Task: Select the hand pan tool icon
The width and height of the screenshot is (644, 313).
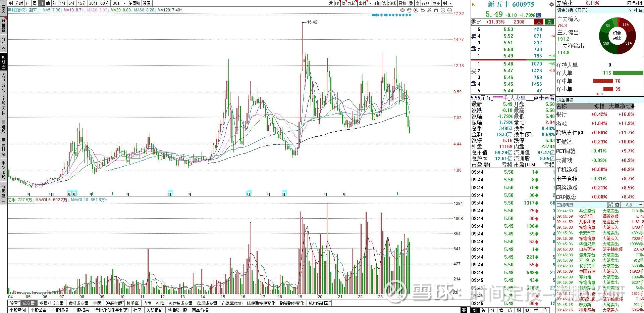Action: point(409,10)
